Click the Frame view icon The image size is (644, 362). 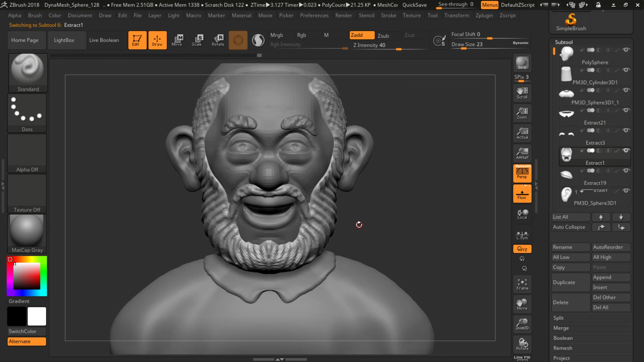522,284
